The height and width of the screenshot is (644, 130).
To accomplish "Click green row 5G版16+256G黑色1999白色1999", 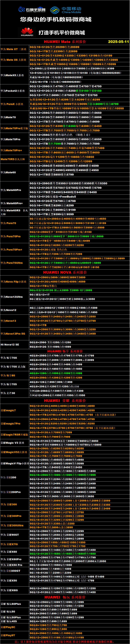I will click(x=79, y=475).
